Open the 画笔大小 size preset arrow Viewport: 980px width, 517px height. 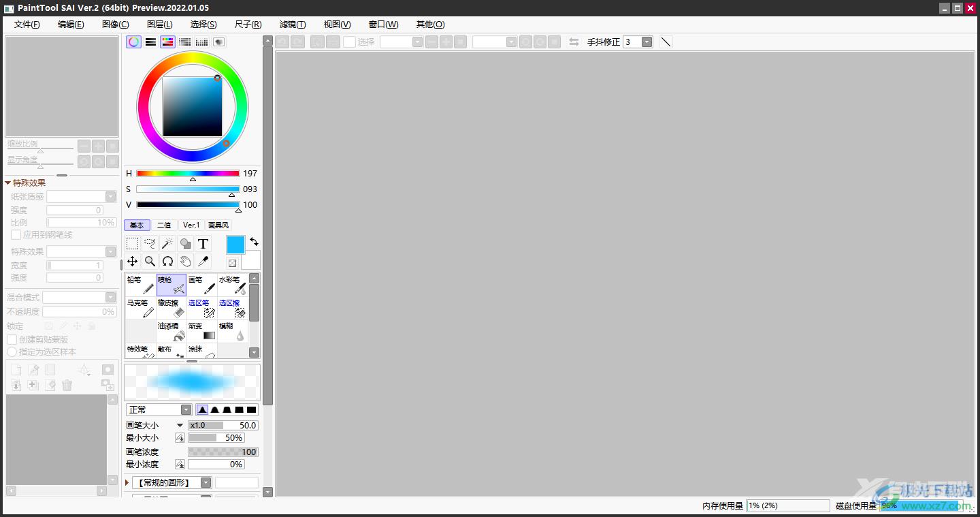(180, 425)
